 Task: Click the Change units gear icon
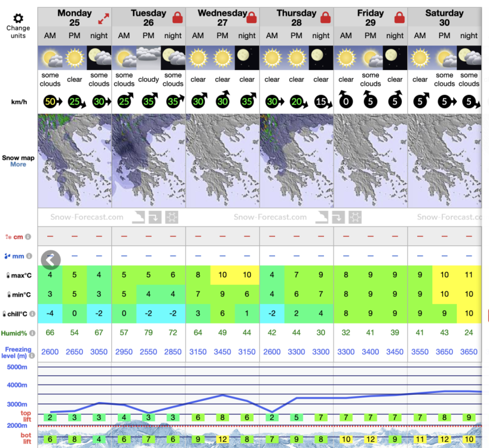[x=19, y=19]
